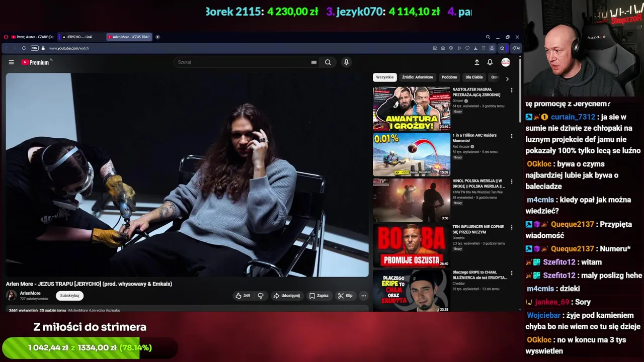Viewport: 644px width, 362px height.
Task: Open ArlenMore channel avatar
Action: [x=11, y=296]
